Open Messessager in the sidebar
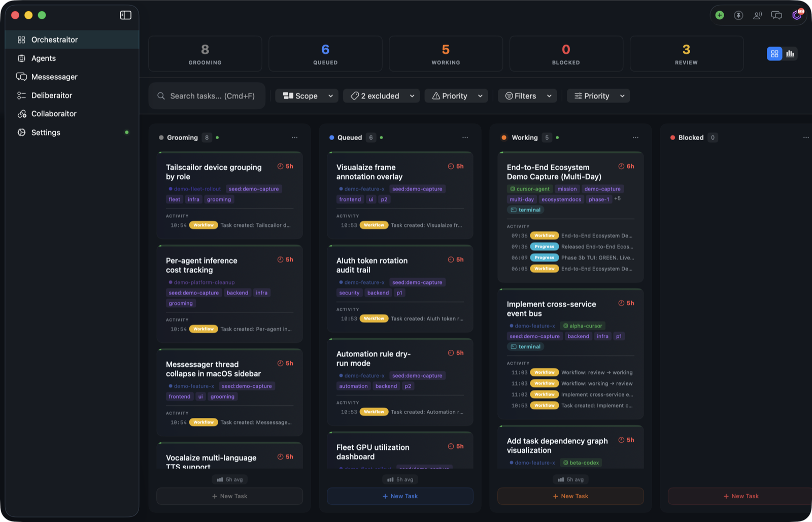The image size is (812, 522). (72, 77)
